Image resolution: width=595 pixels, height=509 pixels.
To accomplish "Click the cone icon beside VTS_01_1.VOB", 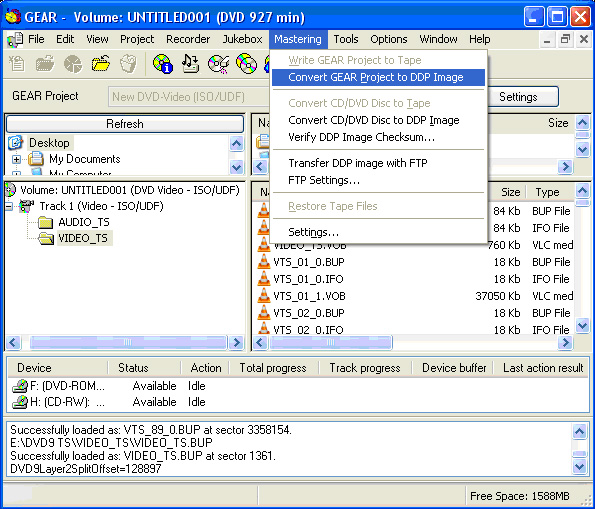I will coord(263,296).
